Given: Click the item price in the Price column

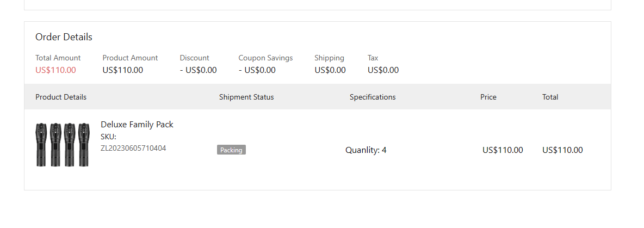Looking at the screenshot, I should tap(503, 150).
